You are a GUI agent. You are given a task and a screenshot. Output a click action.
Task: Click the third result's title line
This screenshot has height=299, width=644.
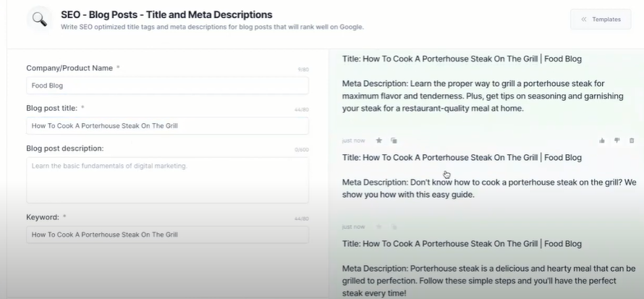click(462, 244)
